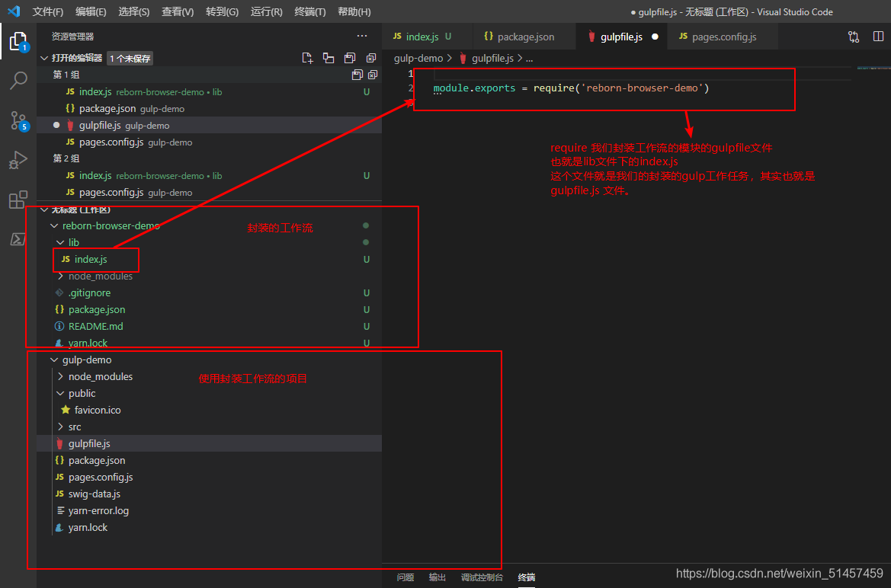Collapse the public folder
This screenshot has height=588, width=891.
(x=60, y=393)
